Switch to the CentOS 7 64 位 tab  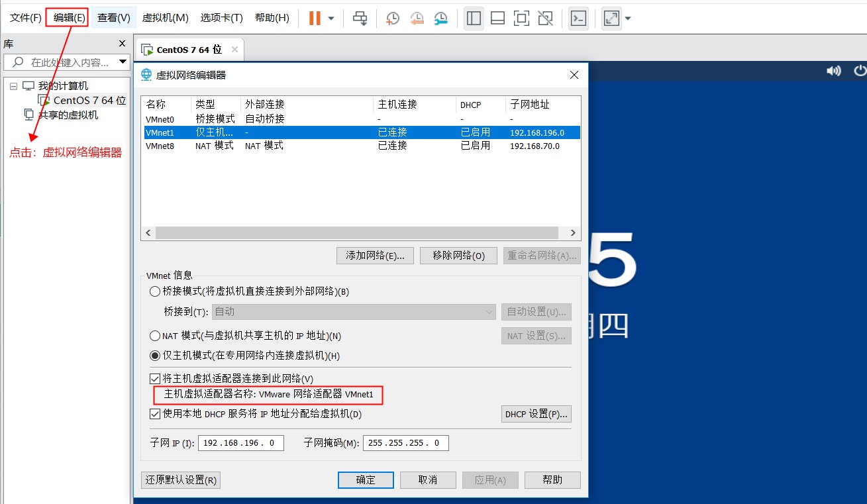click(189, 50)
